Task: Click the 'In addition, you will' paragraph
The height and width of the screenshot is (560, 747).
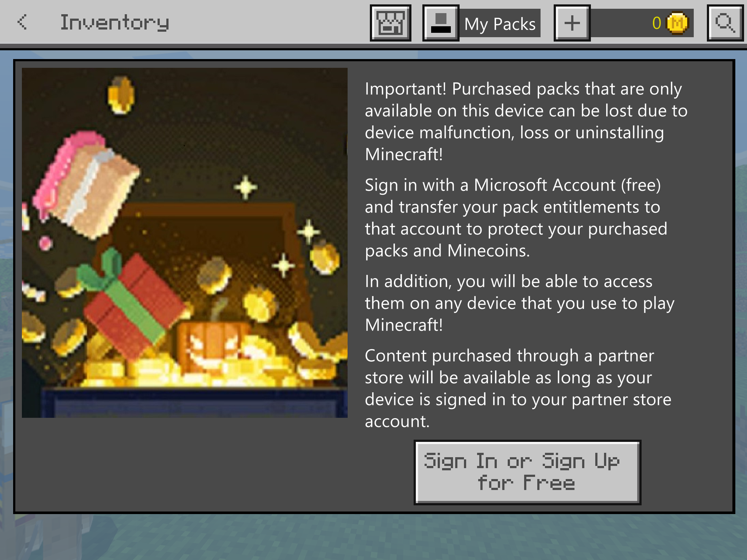Action: click(519, 303)
